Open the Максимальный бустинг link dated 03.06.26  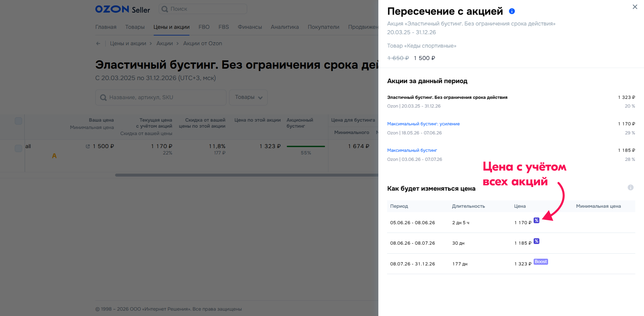[412, 150]
